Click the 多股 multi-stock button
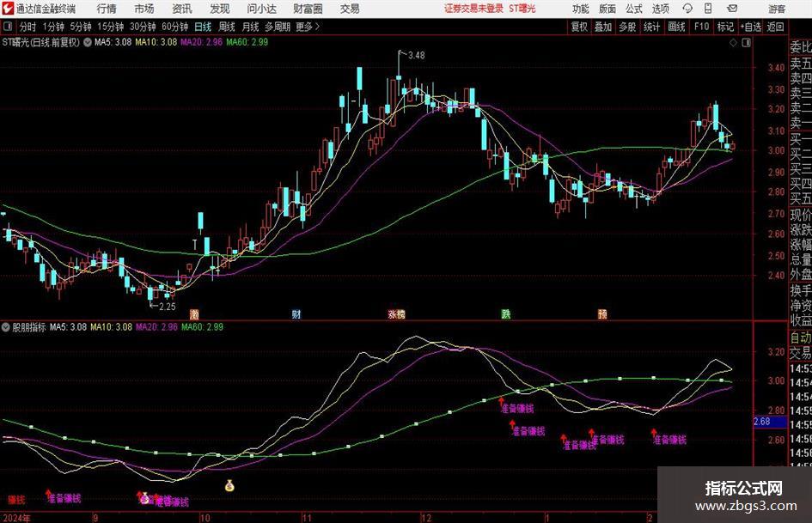Viewport: 812px width, 523px height. 627,27
